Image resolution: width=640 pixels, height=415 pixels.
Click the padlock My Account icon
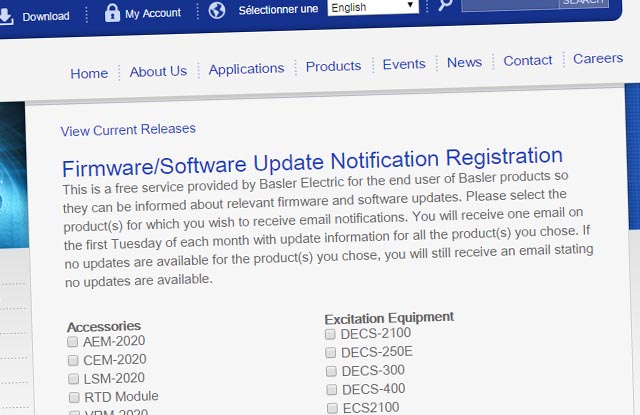pyautogui.click(x=112, y=13)
